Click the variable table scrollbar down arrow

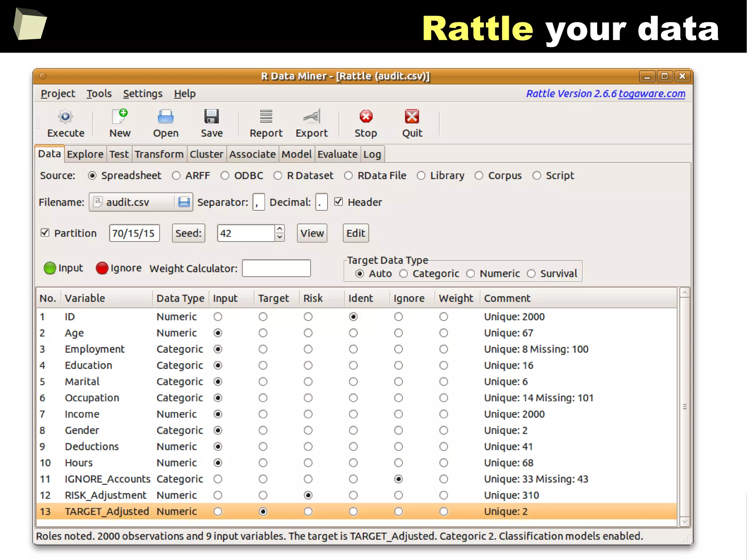pyautogui.click(x=685, y=522)
